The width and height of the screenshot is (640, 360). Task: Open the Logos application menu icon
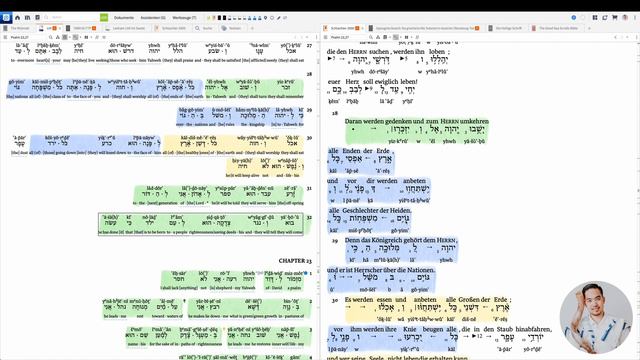tap(6, 18)
